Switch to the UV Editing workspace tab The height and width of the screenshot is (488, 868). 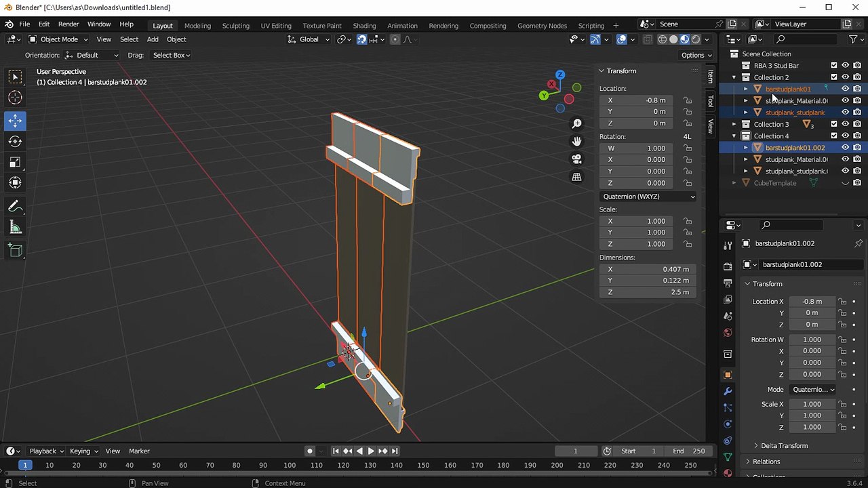276,26
